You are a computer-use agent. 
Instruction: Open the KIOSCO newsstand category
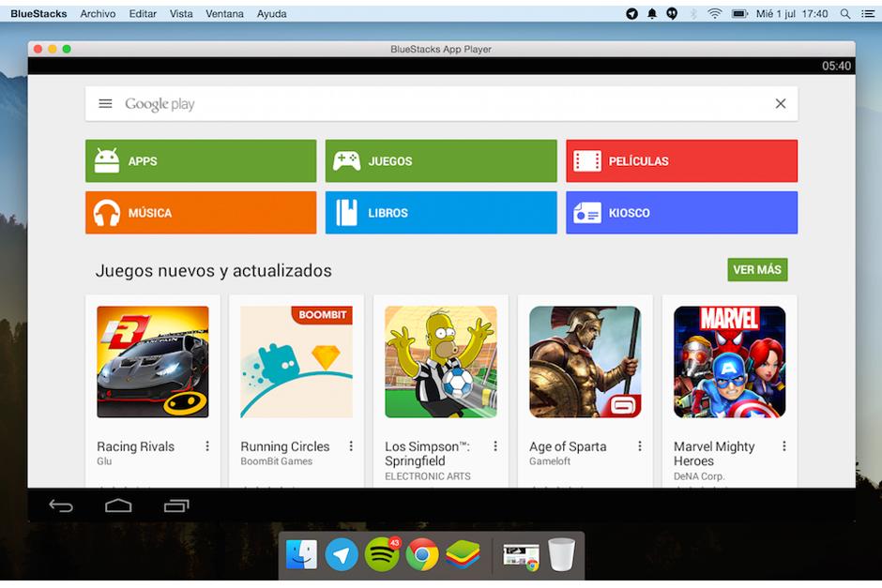click(681, 213)
